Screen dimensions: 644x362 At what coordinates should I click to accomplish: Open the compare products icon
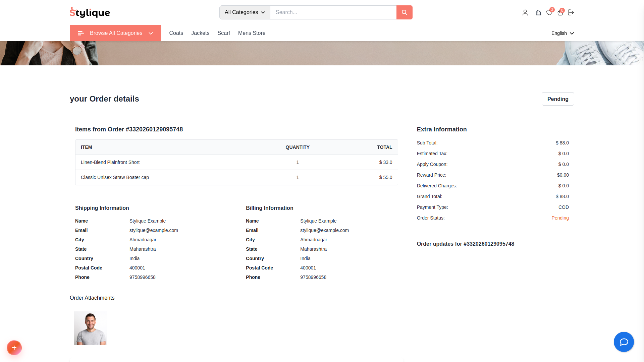point(538,12)
